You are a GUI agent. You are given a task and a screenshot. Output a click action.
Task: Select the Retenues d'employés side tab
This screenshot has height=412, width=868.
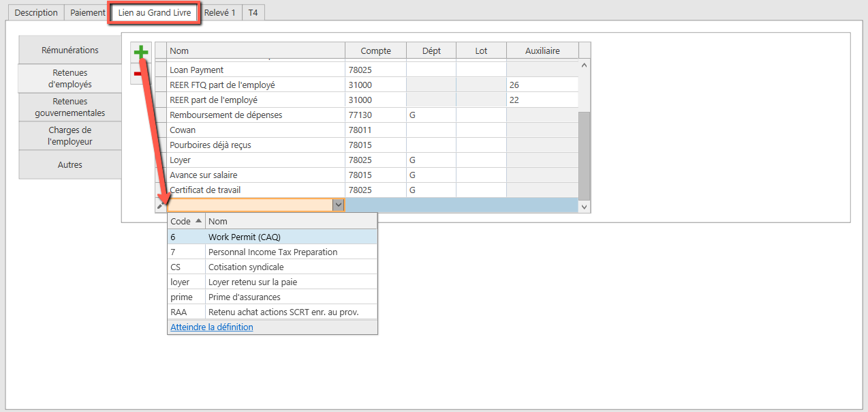(70, 78)
